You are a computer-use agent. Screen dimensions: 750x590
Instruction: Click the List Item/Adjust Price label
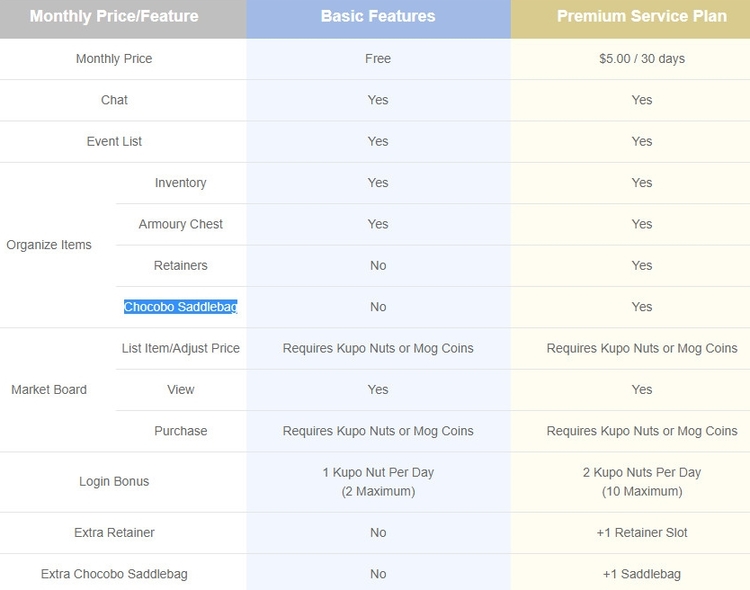(180, 348)
